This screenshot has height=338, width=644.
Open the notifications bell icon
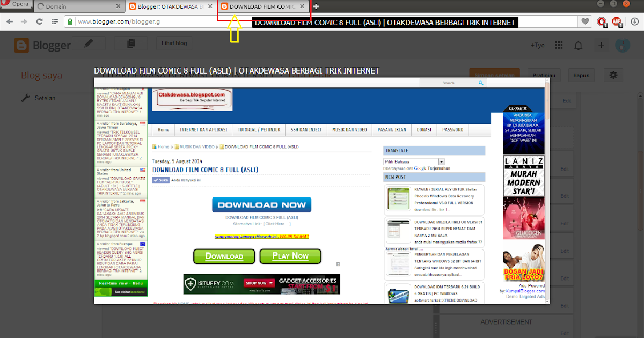pyautogui.click(x=579, y=45)
